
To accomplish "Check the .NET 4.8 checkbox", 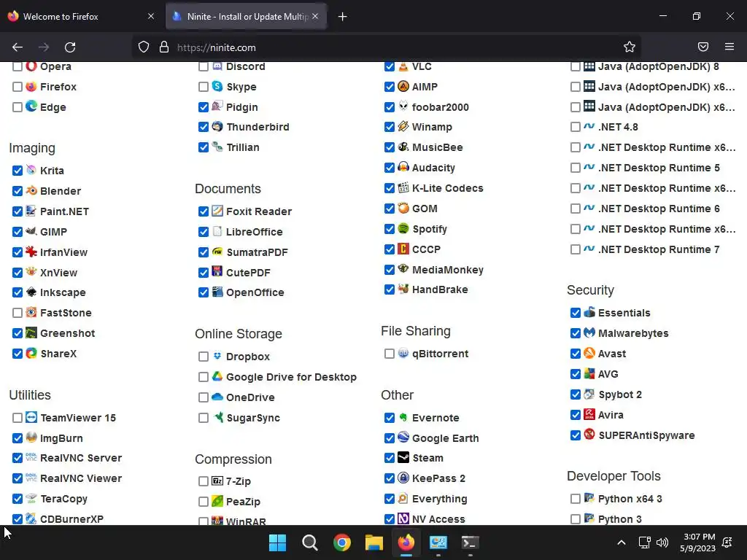I will (x=576, y=127).
